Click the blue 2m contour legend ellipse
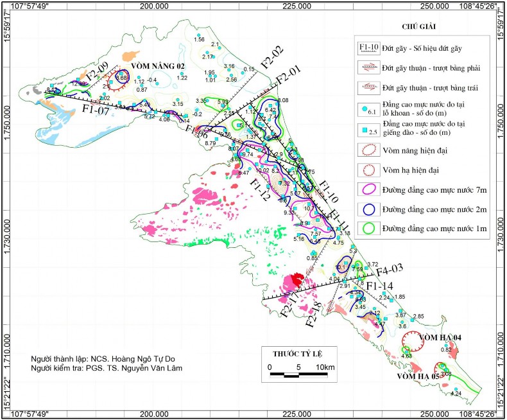 point(368,209)
